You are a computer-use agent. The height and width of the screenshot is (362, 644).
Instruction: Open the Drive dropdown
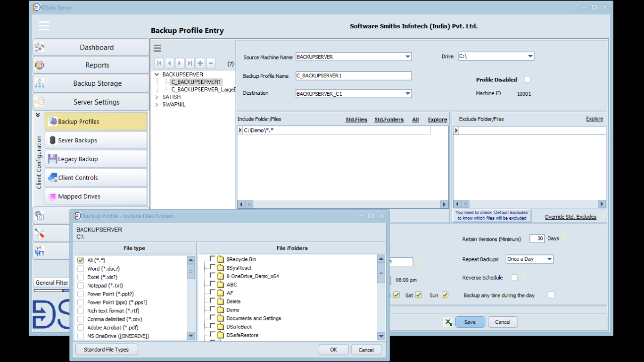[x=530, y=56]
